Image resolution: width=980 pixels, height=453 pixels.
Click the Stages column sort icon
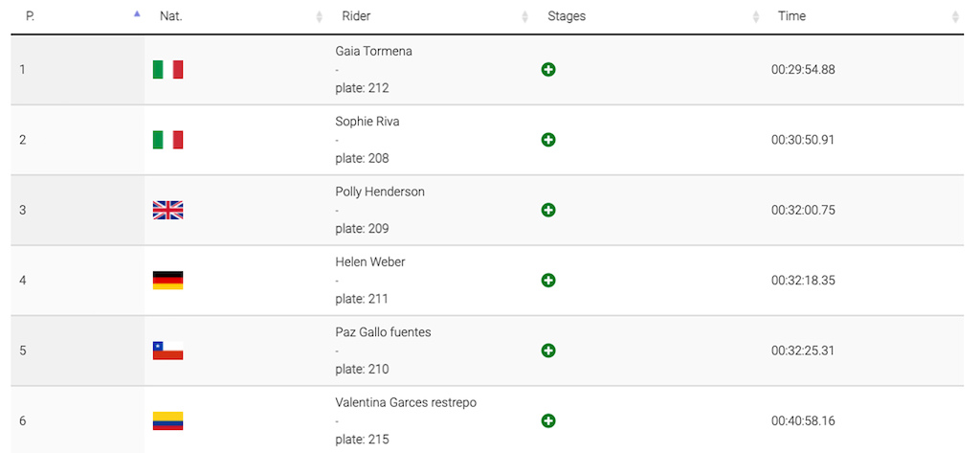pos(756,17)
